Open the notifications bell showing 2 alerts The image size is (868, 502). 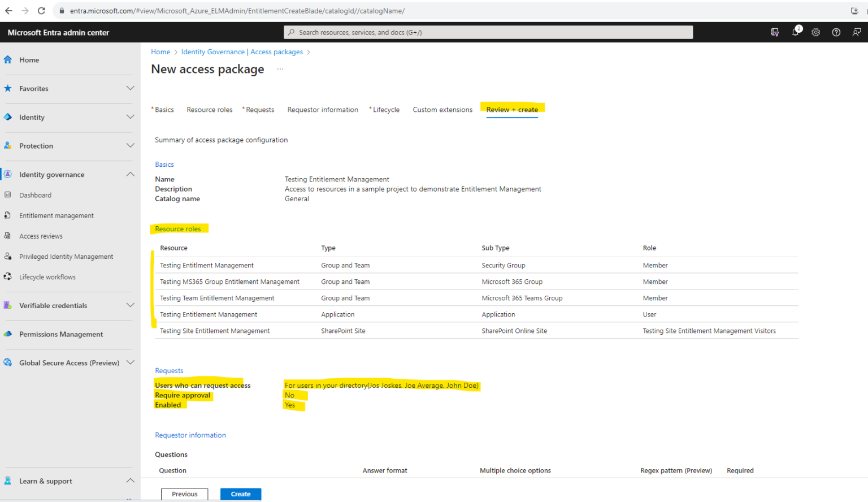tap(796, 32)
